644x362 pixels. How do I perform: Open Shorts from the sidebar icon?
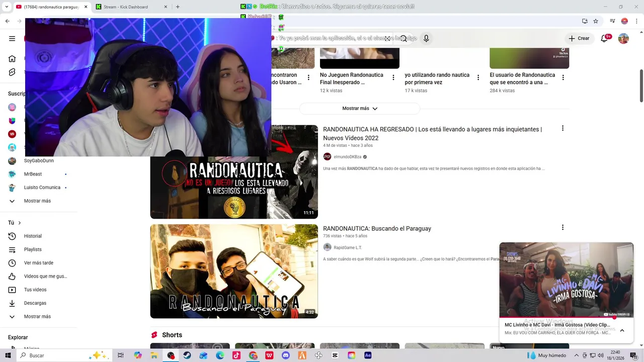pyautogui.click(x=12, y=72)
